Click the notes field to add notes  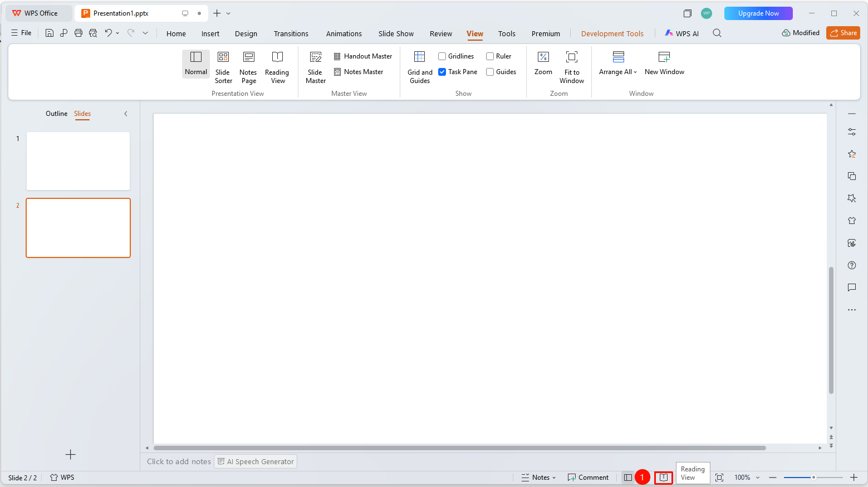click(179, 461)
